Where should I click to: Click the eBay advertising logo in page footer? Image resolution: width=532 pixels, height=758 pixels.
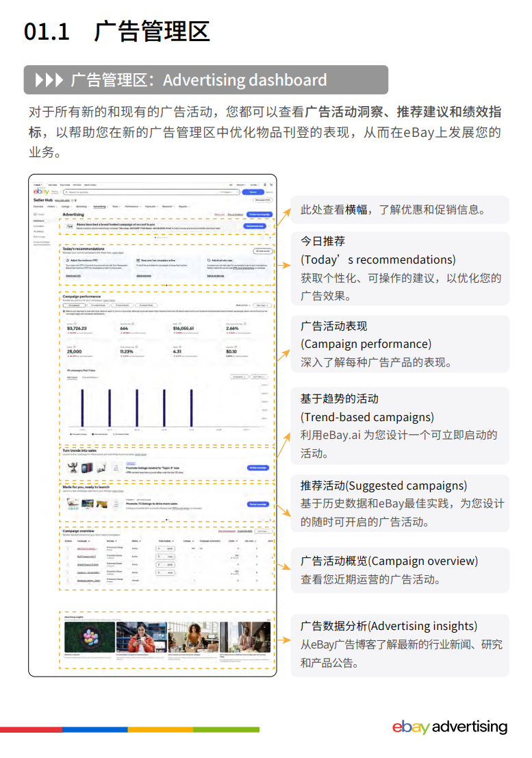pyautogui.click(x=449, y=727)
